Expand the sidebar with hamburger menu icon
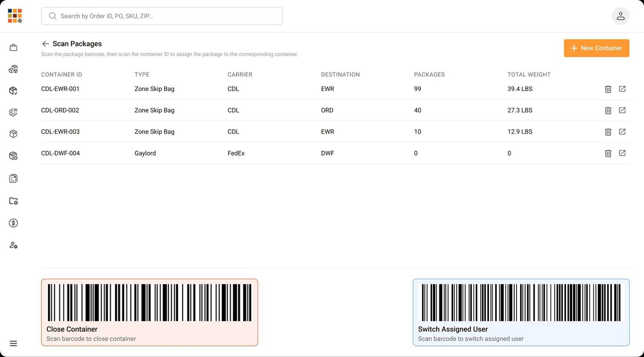644x357 pixels. [x=13, y=343]
